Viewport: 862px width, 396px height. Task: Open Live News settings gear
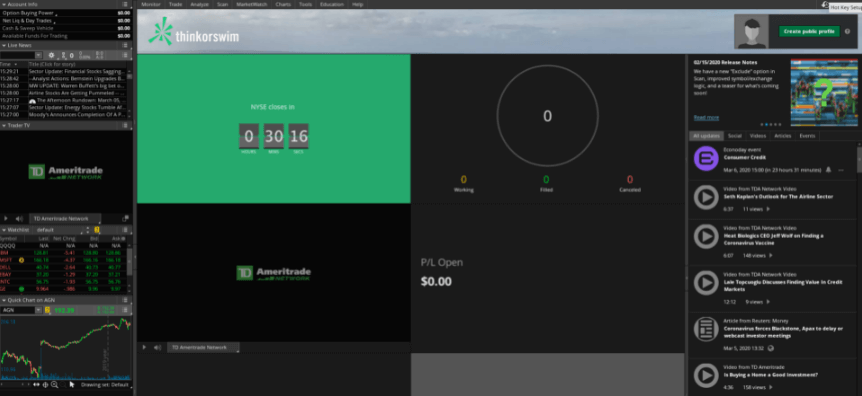pyautogui.click(x=52, y=56)
